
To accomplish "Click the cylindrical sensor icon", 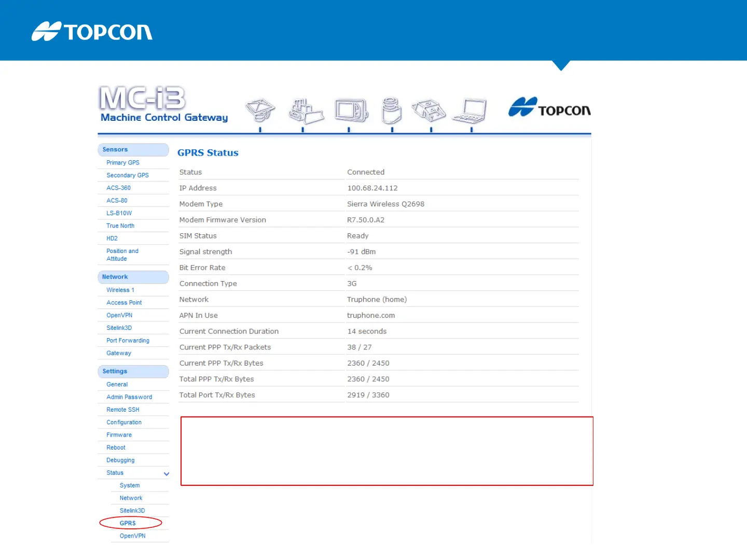I will (x=391, y=110).
